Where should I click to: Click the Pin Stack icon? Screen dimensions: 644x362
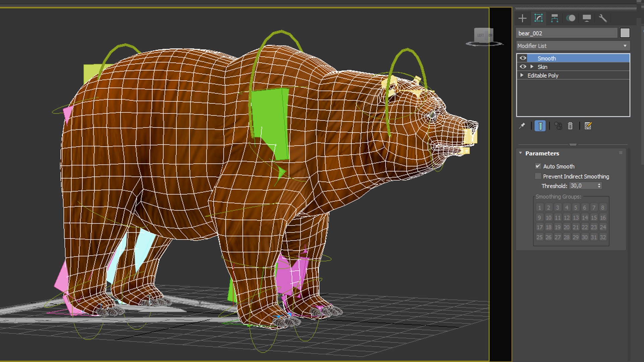click(522, 126)
